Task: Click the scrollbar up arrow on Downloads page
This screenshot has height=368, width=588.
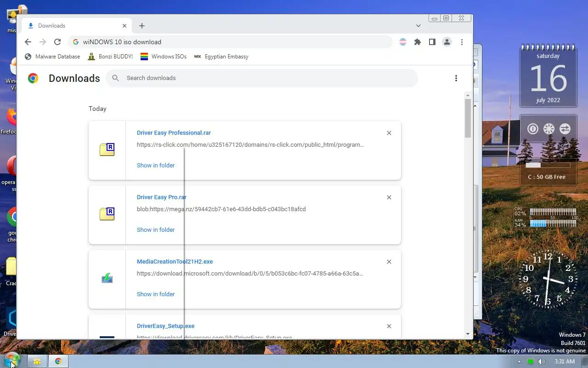Action: pos(468,95)
